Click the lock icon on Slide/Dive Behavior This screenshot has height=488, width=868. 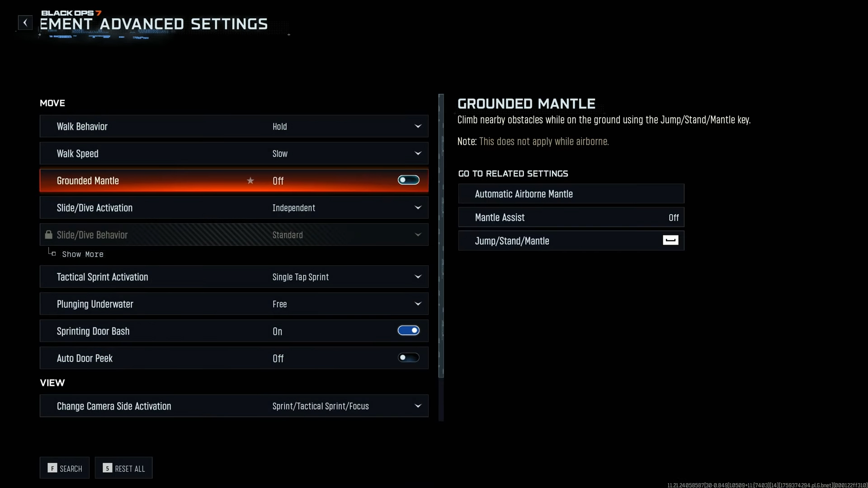49,235
